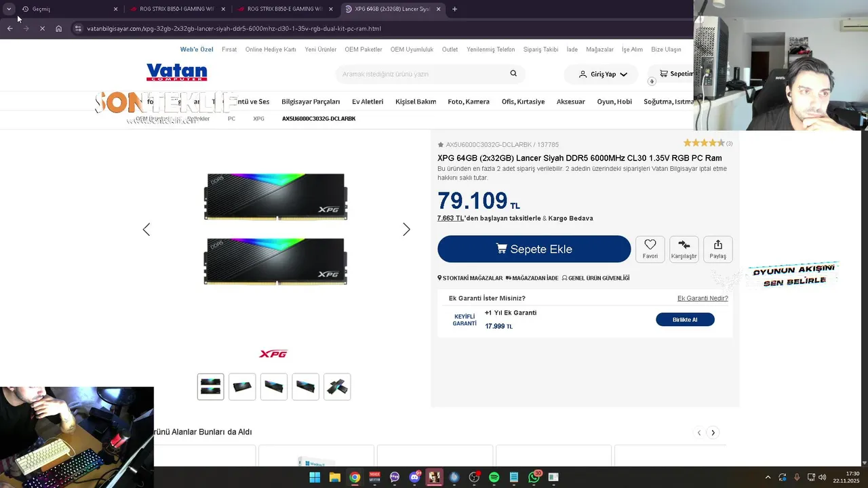Click the Birlikte Al warranty button
868x488 pixels.
pos(685,319)
